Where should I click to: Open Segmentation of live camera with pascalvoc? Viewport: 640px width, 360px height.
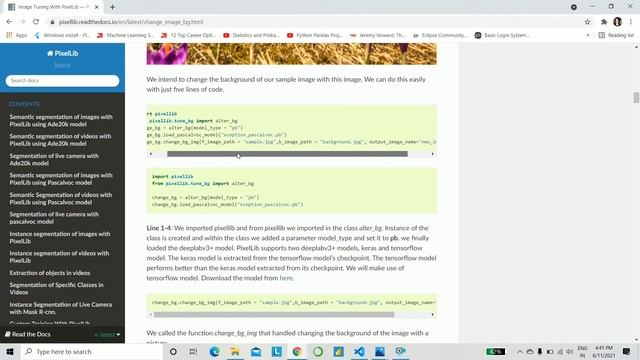coord(54,218)
